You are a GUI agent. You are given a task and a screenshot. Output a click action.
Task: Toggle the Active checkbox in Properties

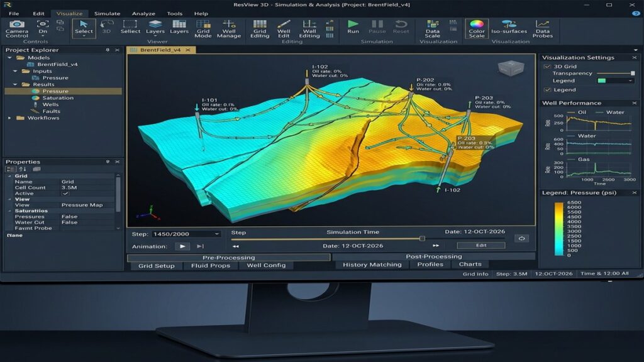[x=65, y=194]
